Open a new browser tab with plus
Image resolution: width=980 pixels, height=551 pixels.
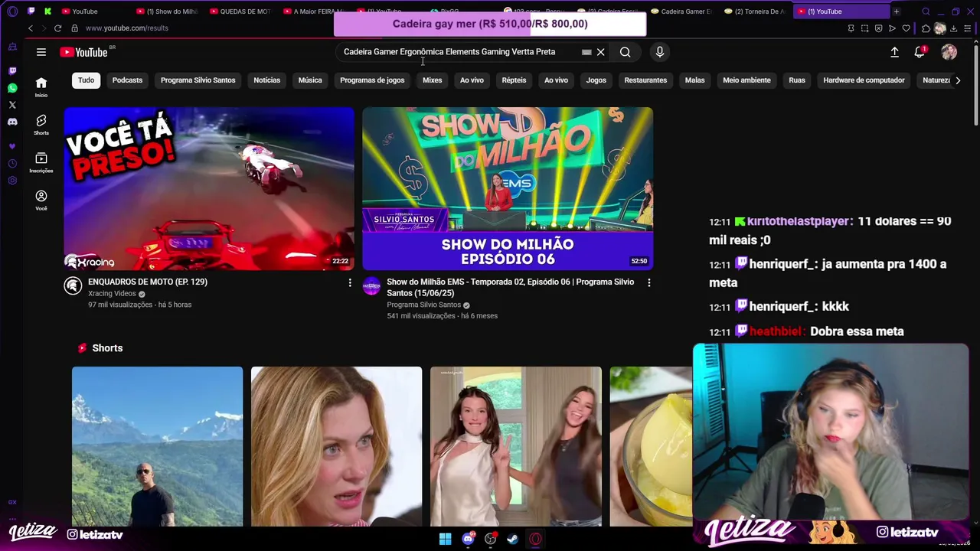897,11
